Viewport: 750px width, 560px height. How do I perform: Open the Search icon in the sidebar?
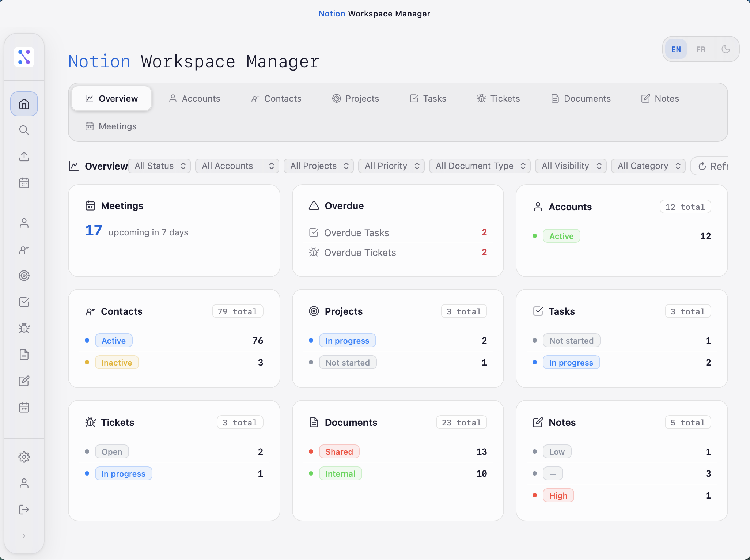(24, 130)
